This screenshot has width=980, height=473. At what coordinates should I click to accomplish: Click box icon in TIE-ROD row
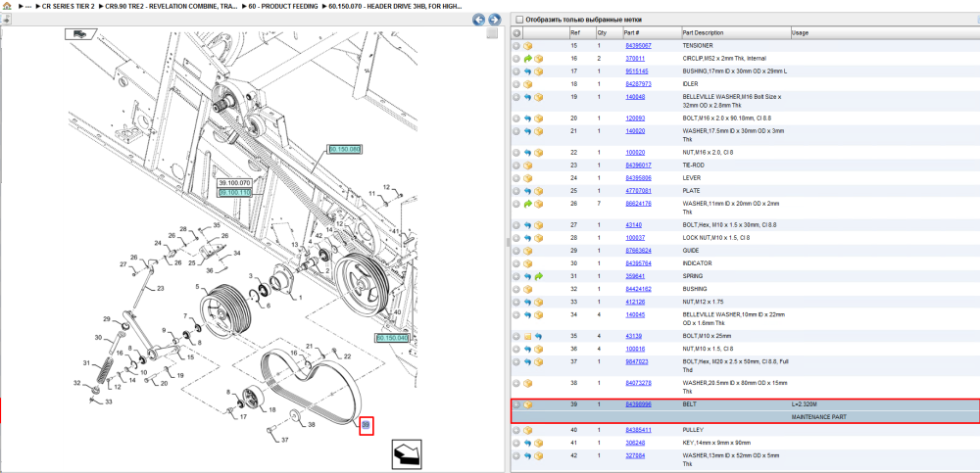pos(528,166)
